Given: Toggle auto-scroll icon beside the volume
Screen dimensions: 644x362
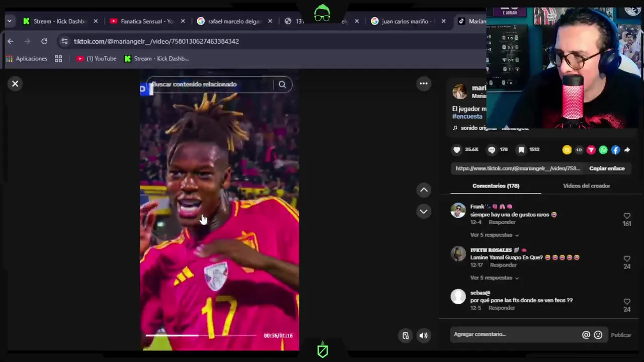Looking at the screenshot, I should tap(406, 336).
